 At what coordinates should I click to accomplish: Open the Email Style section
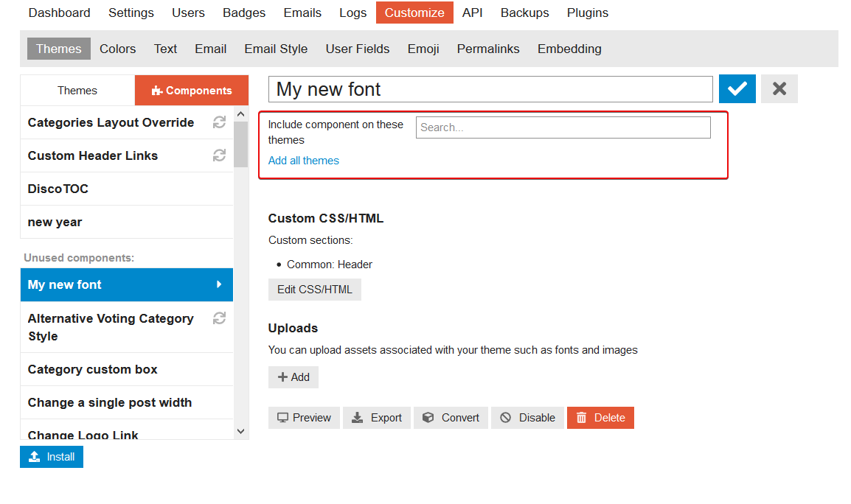(277, 49)
